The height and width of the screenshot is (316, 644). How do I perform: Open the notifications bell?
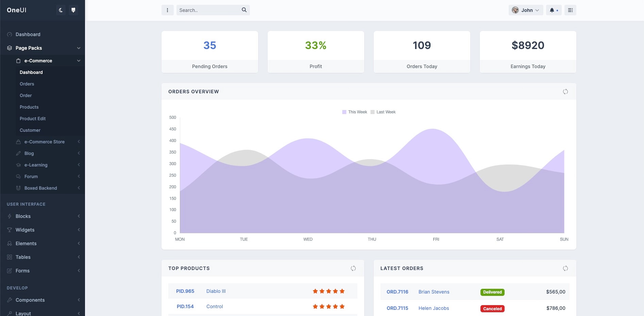[553, 10]
